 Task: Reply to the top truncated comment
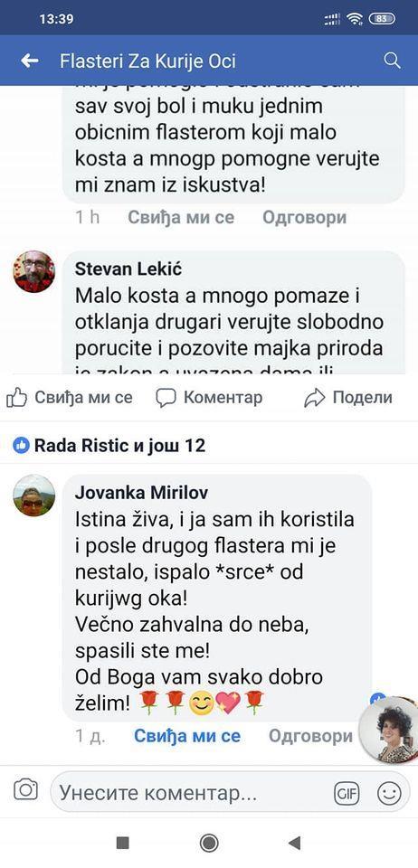point(305,217)
